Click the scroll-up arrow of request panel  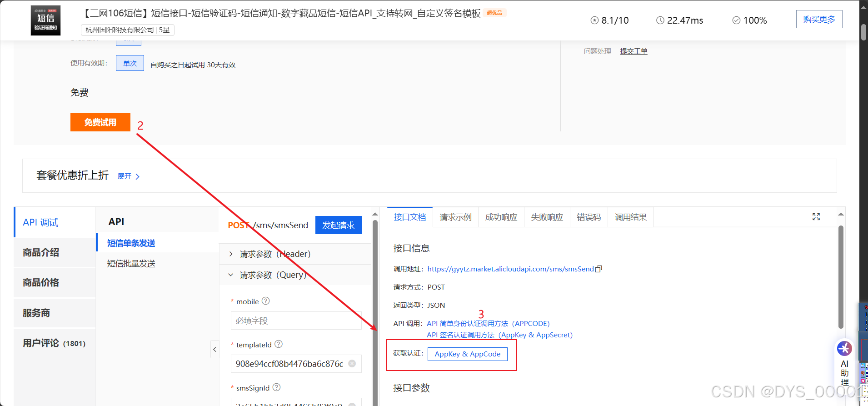pos(375,214)
